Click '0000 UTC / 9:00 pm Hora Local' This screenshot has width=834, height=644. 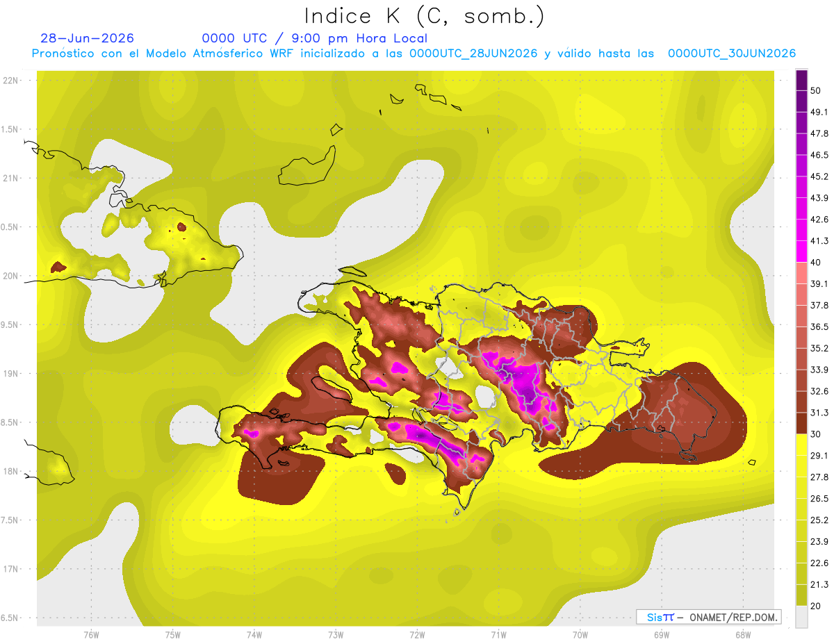pos(314,38)
